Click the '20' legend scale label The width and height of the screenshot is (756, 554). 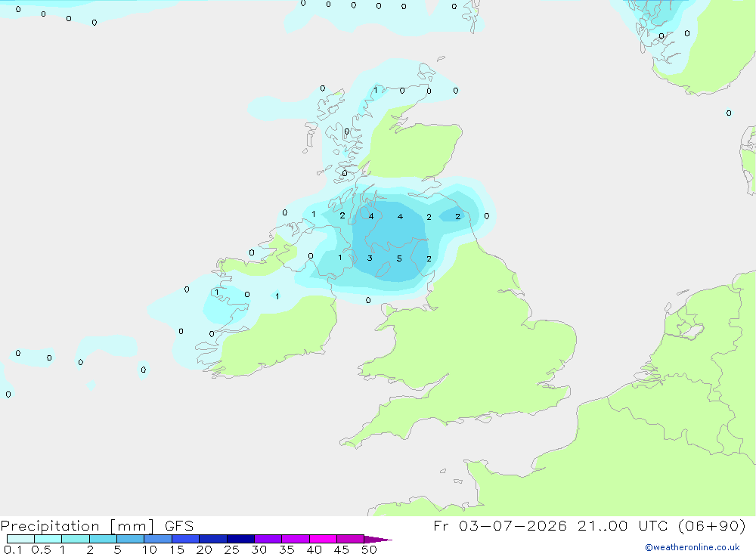[204, 549]
